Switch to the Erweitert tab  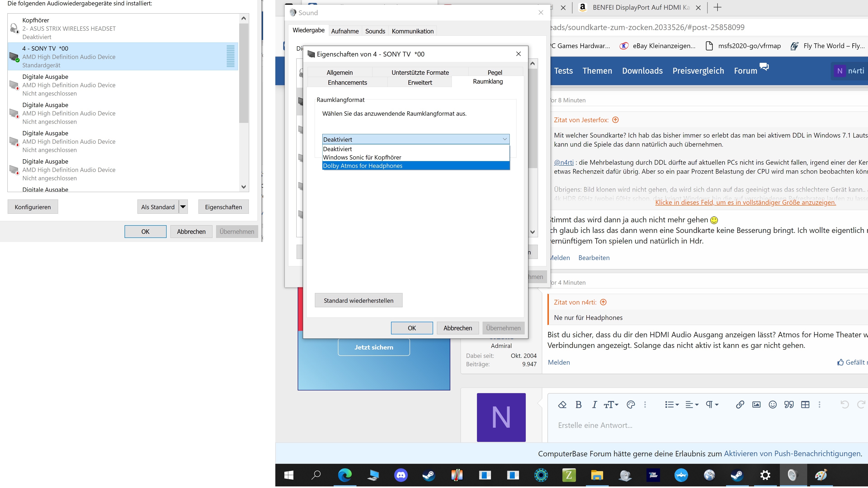[x=420, y=82]
